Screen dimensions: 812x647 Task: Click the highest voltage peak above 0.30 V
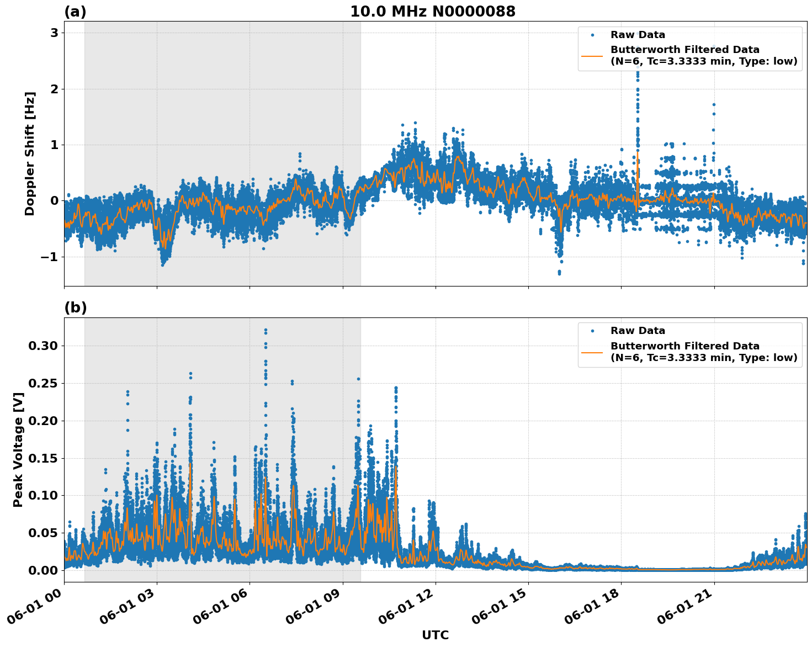point(266,330)
